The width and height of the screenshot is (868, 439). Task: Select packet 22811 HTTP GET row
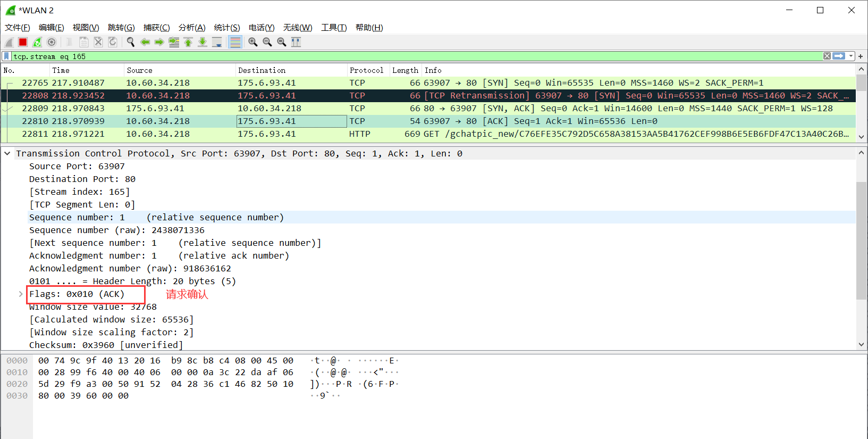click(428, 134)
